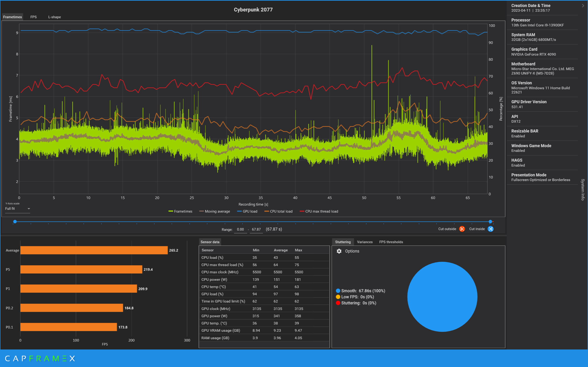Screen dimensions: 588x367
Task: Open the FPS thresholds tab
Action: pyautogui.click(x=391, y=242)
